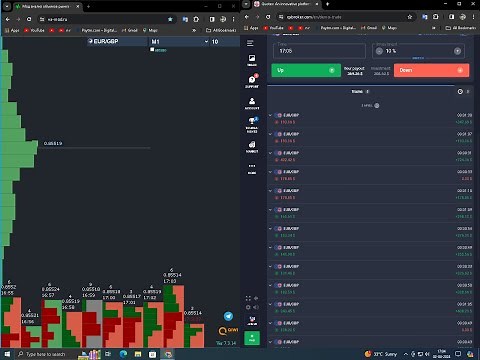Show hidden system tray icons
Screen dimensions: 480x360
[405, 354]
